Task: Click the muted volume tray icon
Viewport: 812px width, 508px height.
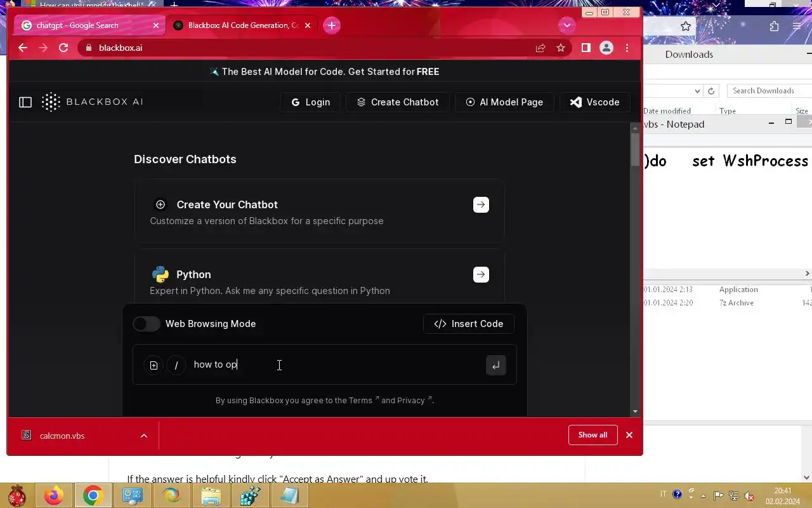Action: [750, 495]
